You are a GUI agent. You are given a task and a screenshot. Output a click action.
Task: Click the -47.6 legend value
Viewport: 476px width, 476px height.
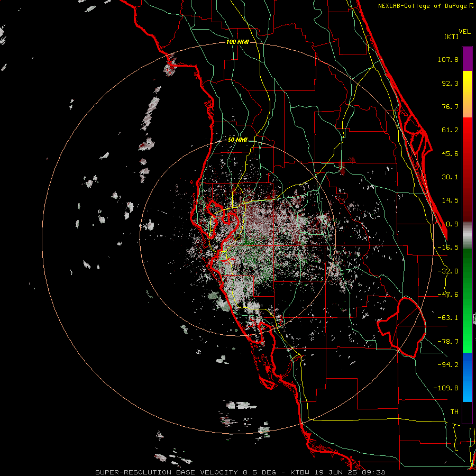click(x=448, y=295)
